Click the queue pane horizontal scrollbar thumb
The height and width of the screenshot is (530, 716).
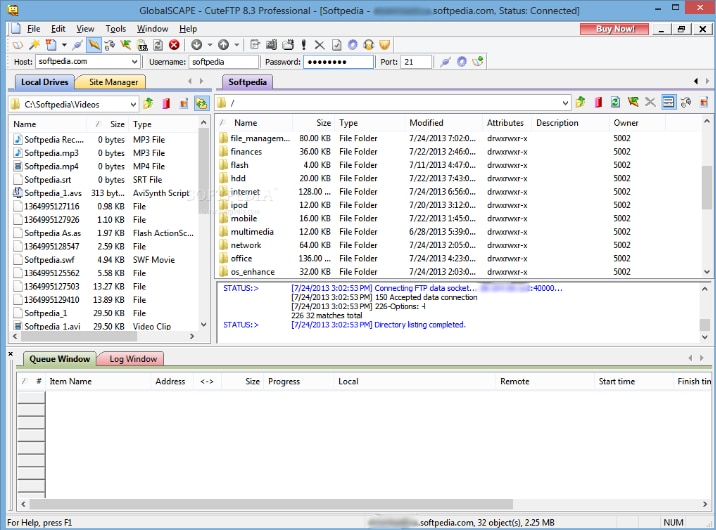(x=271, y=504)
